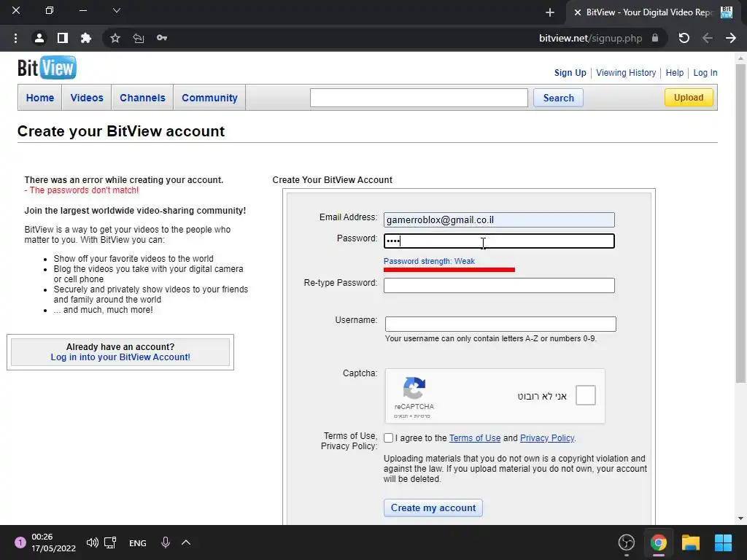747x560 pixels.
Task: Open the Channels navigation tab
Action: [142, 98]
